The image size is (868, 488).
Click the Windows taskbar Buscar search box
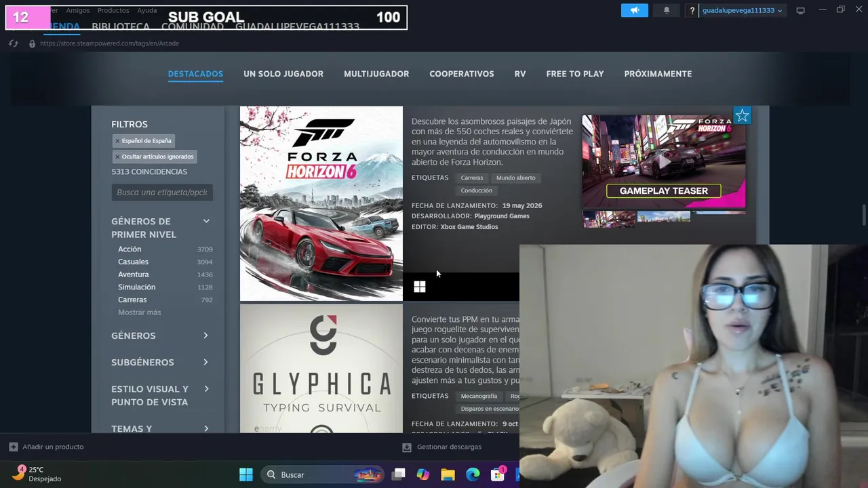click(x=321, y=474)
